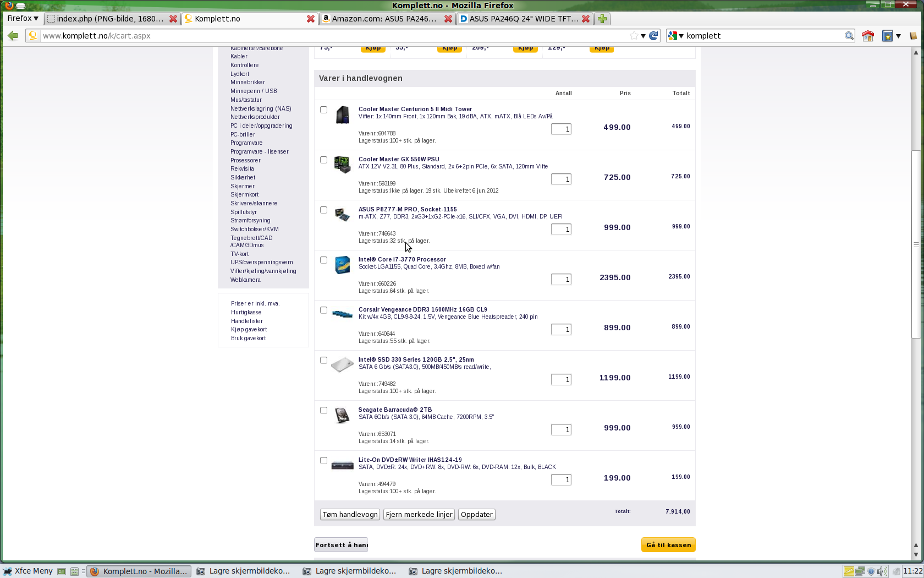Click quantity field for Cooler Master GX 550W
Screen dimensions: 924x578
coord(561,179)
